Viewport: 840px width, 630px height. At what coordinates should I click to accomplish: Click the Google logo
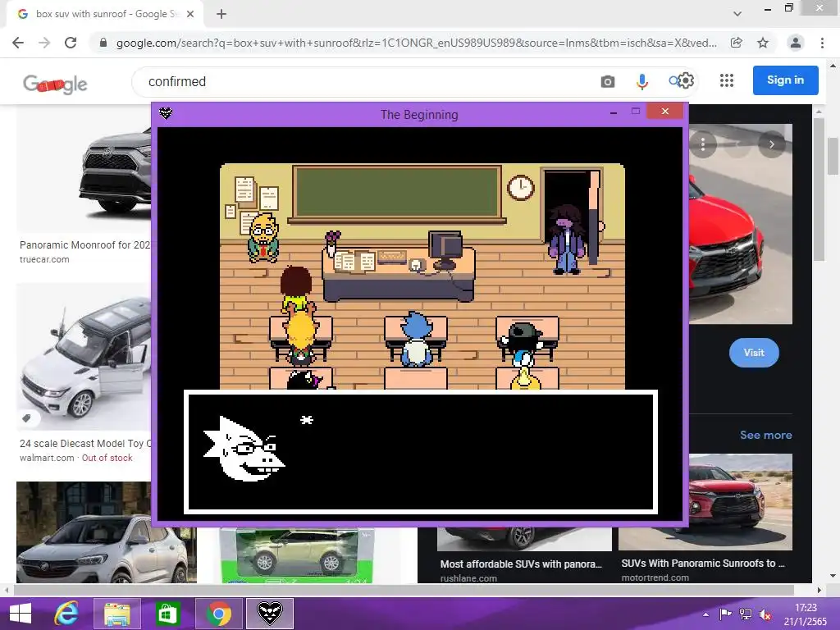(x=55, y=84)
